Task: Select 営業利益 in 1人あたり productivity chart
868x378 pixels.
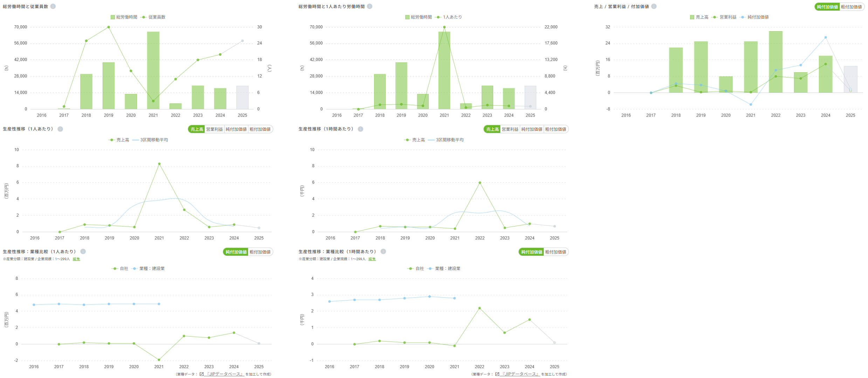Action: coord(214,129)
